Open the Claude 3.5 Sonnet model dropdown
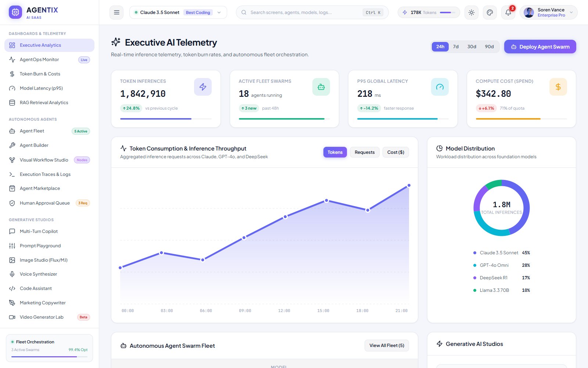 coord(178,13)
